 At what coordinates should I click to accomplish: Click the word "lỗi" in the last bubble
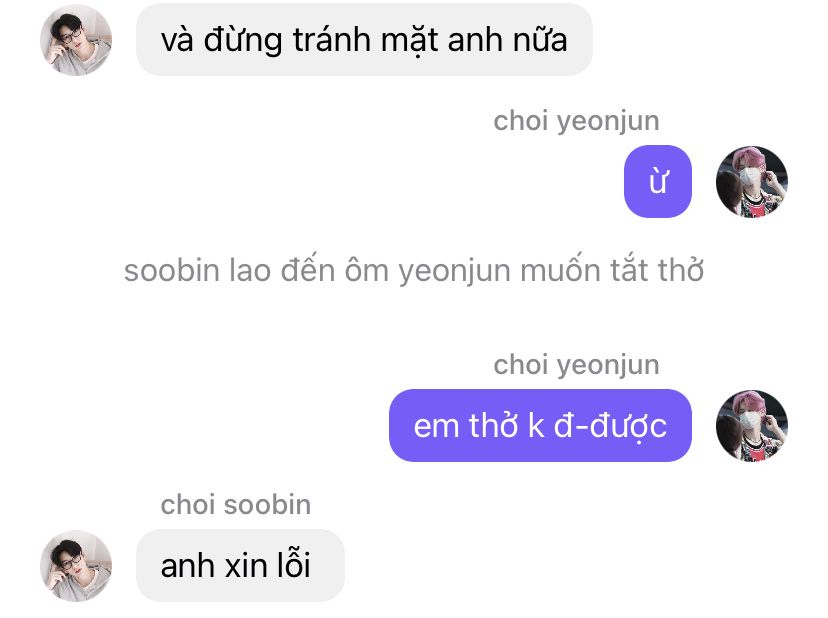tap(294, 564)
